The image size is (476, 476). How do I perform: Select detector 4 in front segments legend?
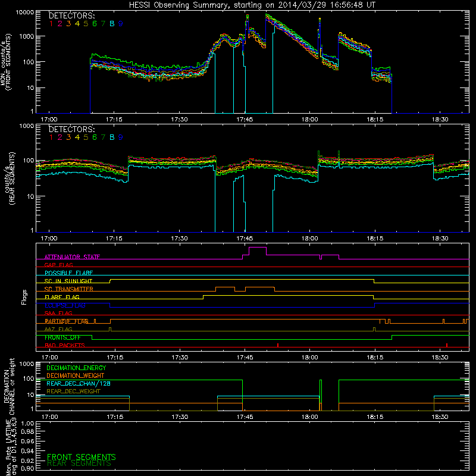click(77, 23)
